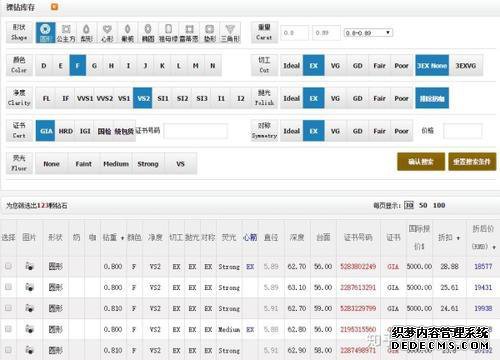This screenshot has height=360, width=500.
Task: Click the 确认搜索 search button
Action: pos(421,162)
